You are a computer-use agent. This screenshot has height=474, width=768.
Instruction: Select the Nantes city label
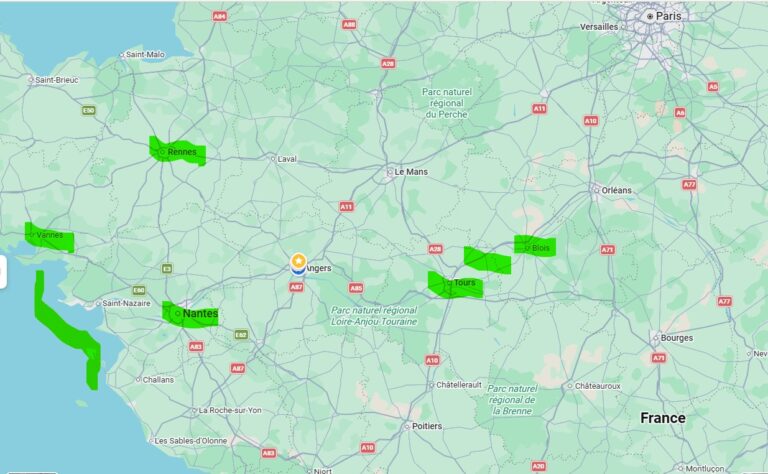200,313
